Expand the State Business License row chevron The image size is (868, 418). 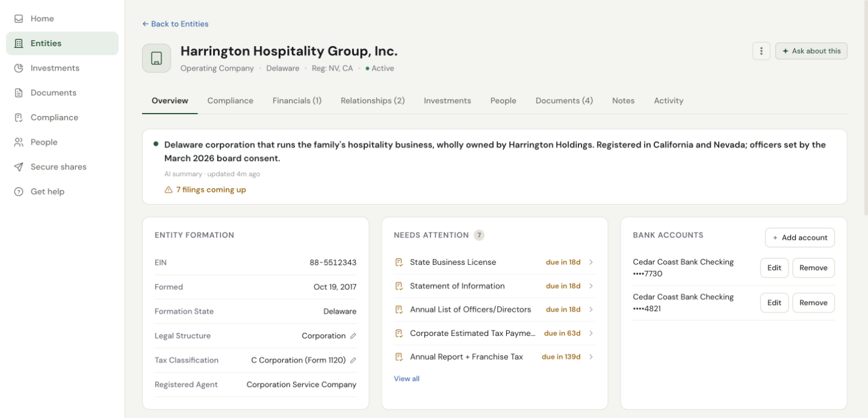point(591,262)
